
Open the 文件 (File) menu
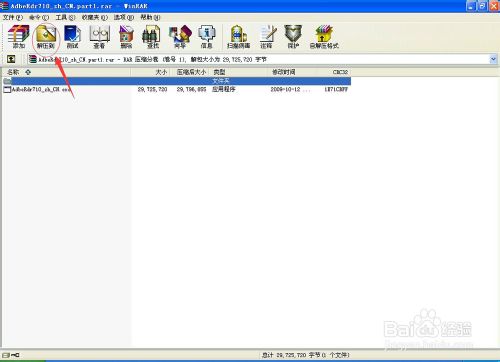(13, 17)
